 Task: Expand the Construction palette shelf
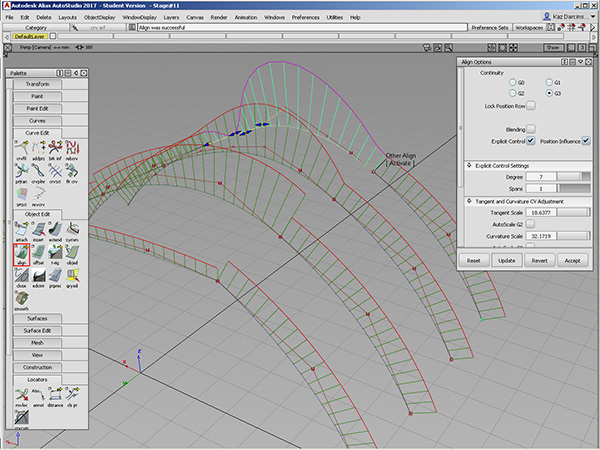coord(38,367)
